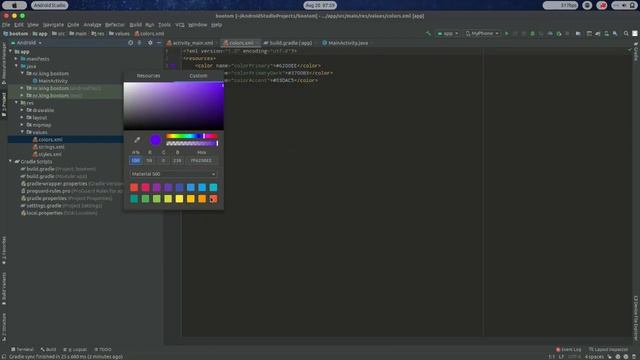The height and width of the screenshot is (360, 640).
Task: Click the alpha percent input field
Action: (x=136, y=160)
